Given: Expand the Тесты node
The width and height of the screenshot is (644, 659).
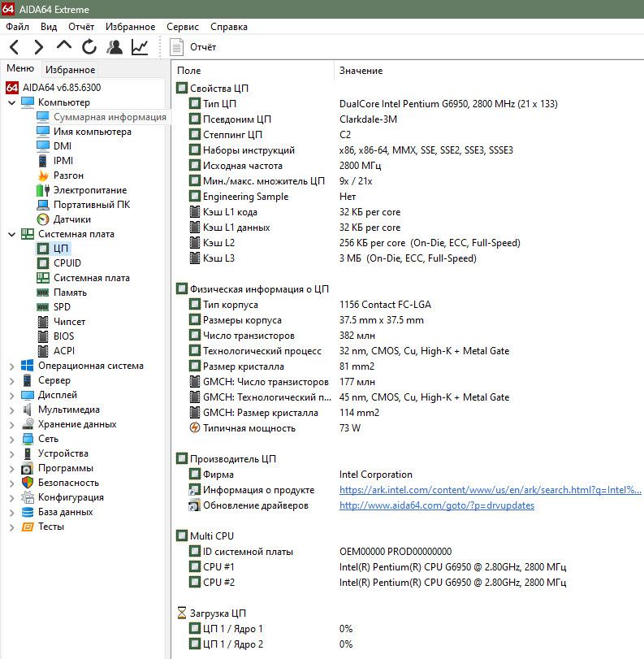Looking at the screenshot, I should 11,527.
